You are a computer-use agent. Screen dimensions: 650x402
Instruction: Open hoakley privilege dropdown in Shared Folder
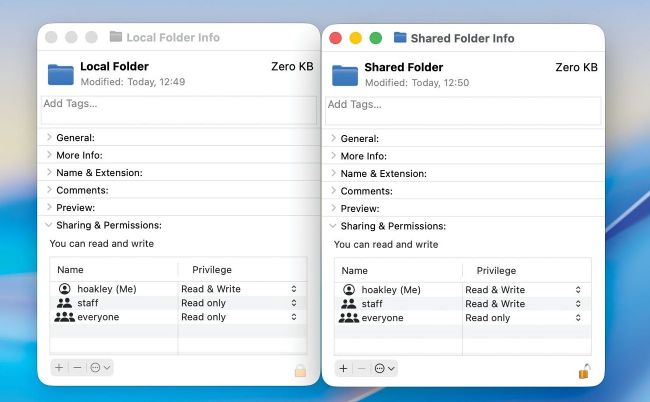coord(577,290)
